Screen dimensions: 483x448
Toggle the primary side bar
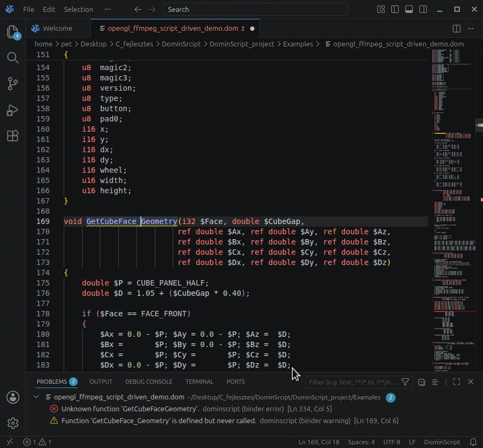pos(395,10)
